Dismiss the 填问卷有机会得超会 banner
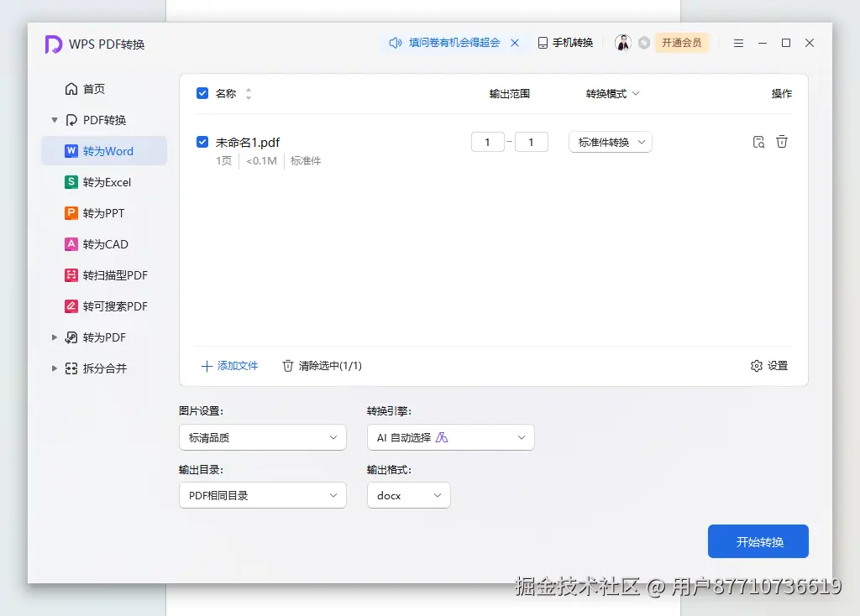 point(515,43)
